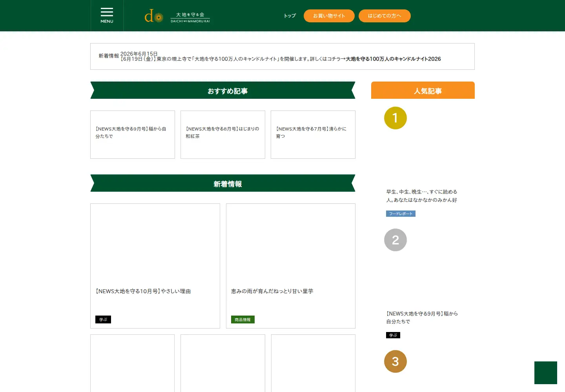Click the Daichi wo Mamoru Kai logo
565x392 pixels.
(177, 16)
